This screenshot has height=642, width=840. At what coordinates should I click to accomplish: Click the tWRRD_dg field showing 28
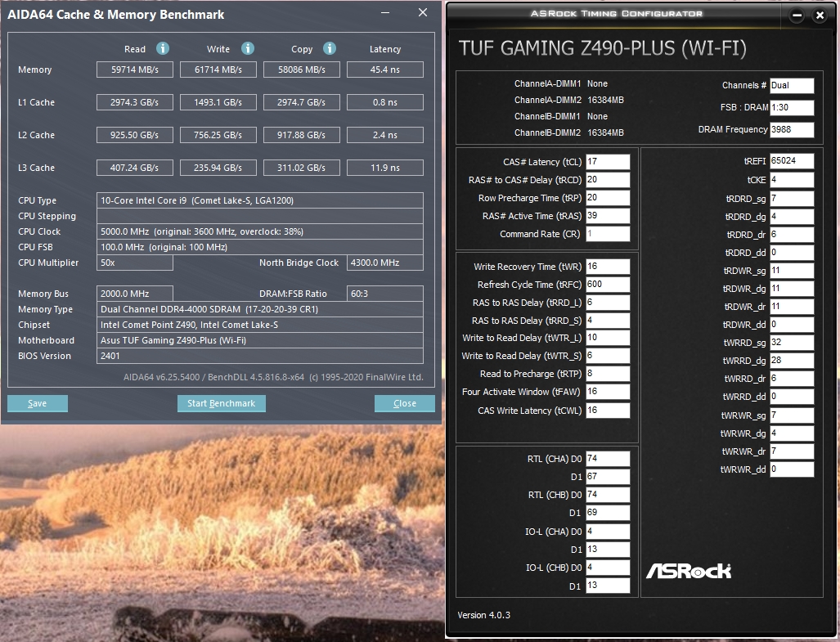coord(792,361)
